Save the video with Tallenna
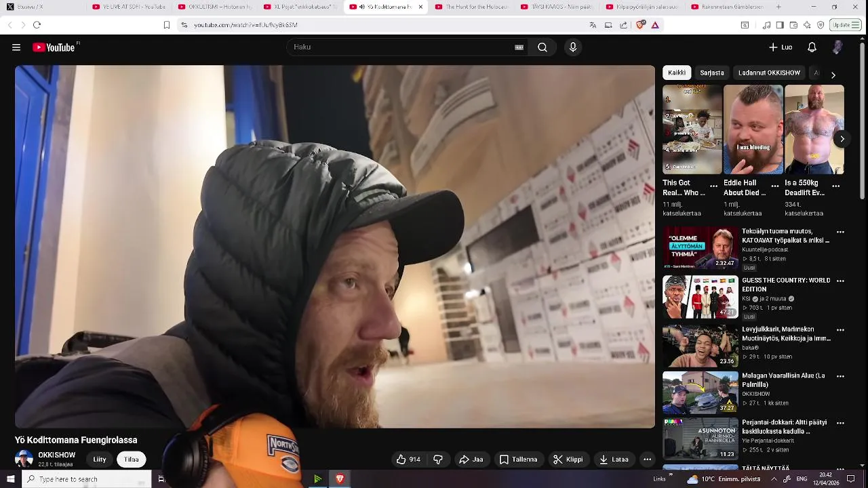868x488 pixels. coord(518,460)
